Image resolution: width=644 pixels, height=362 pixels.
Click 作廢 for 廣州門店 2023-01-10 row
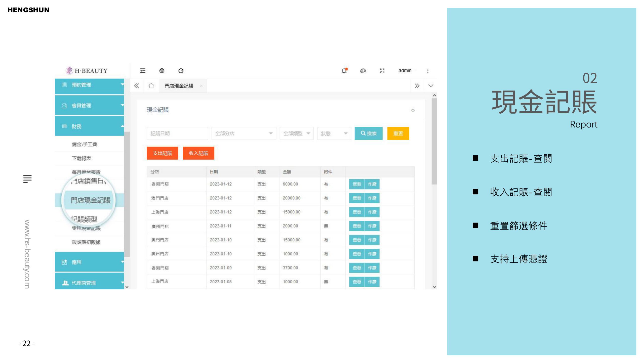coord(372,254)
